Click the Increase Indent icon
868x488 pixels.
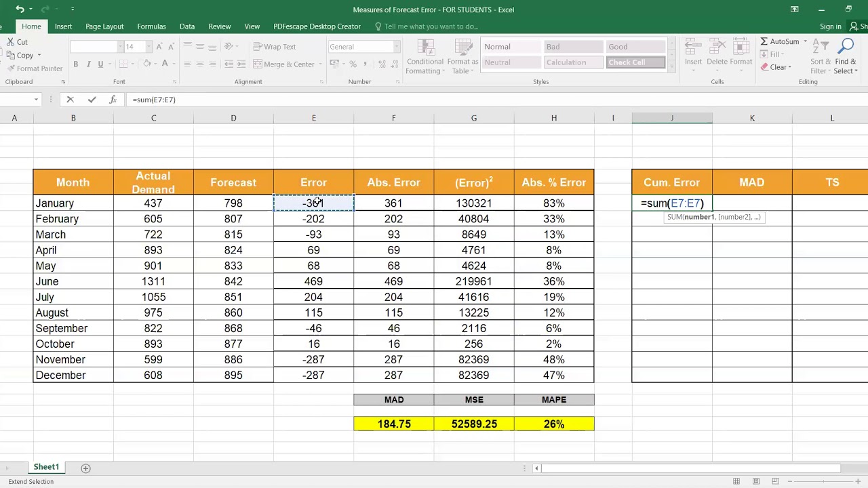point(243,64)
